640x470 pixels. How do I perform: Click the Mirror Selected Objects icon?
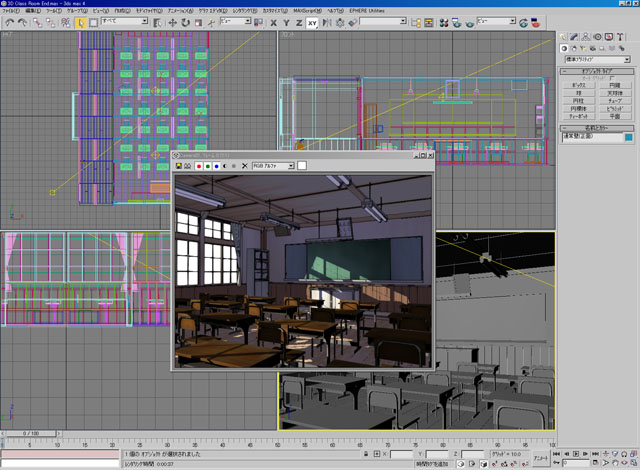point(327,23)
